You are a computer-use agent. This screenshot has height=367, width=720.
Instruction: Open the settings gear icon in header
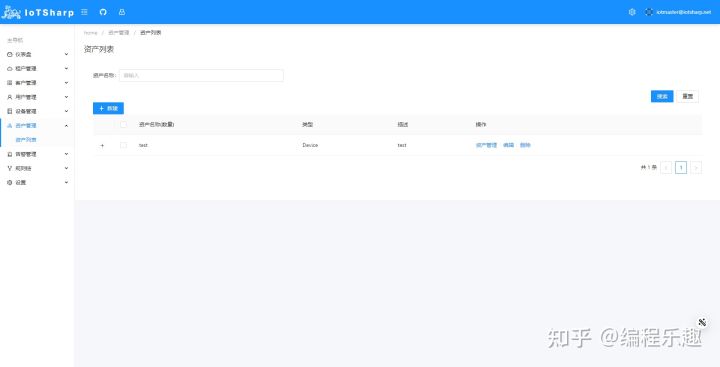pyautogui.click(x=632, y=12)
